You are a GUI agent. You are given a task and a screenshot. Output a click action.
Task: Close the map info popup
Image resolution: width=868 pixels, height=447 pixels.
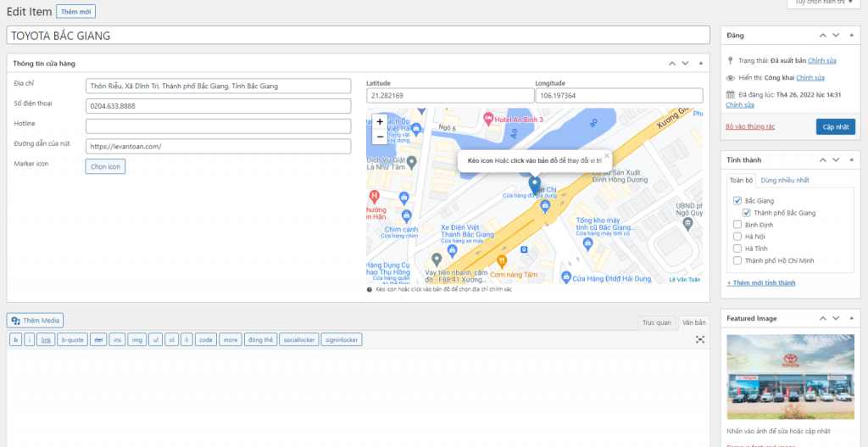point(606,156)
